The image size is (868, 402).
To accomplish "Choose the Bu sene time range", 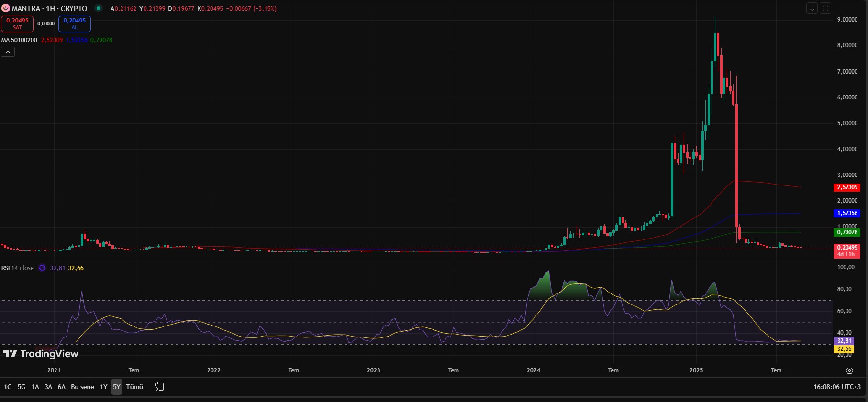I will pos(82,387).
